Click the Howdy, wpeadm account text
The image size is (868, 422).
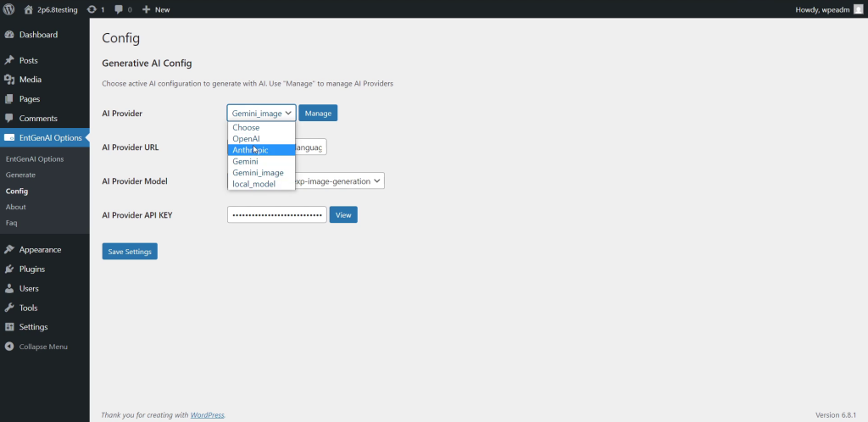[822, 9]
